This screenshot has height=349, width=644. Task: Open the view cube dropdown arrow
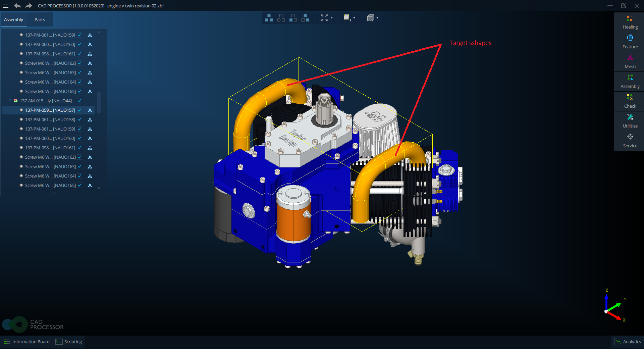(377, 18)
